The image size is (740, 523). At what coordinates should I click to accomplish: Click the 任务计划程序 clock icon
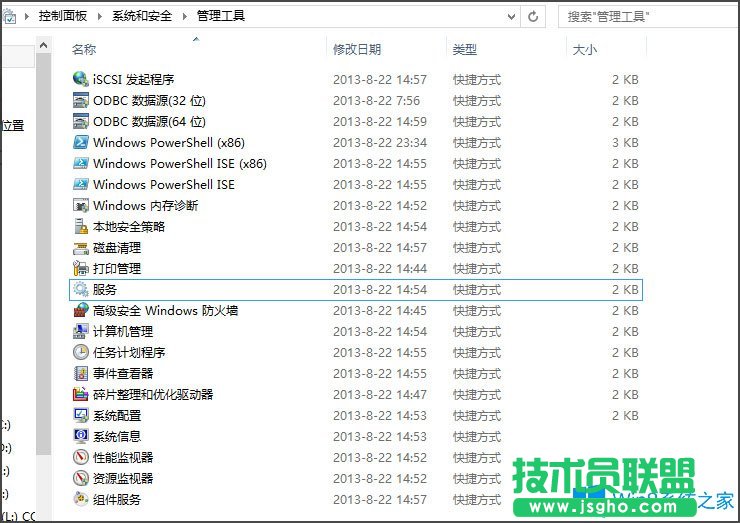tap(81, 352)
